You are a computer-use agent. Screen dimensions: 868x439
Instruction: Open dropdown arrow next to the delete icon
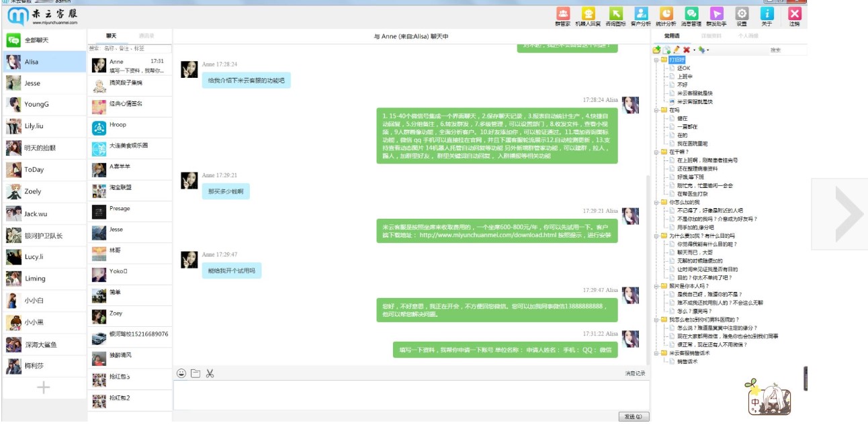[693, 50]
